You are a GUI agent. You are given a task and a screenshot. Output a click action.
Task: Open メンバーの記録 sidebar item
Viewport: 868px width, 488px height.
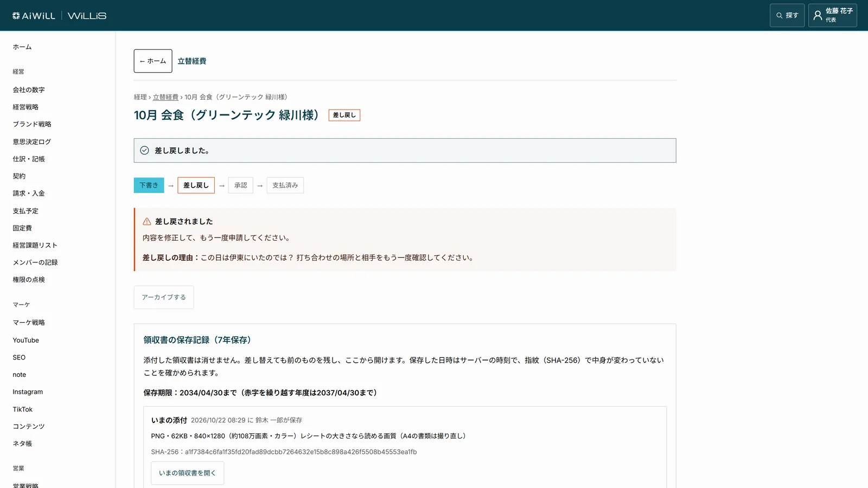tap(35, 262)
